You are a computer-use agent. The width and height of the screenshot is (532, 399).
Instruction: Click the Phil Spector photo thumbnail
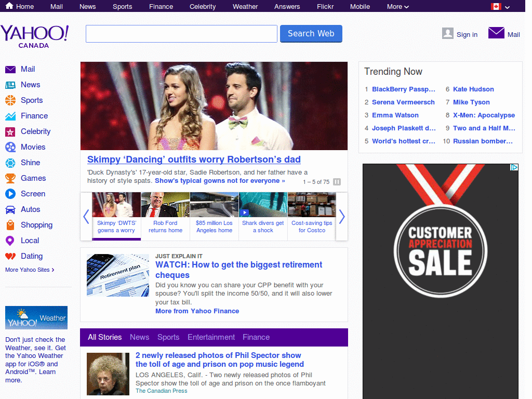[108, 374]
